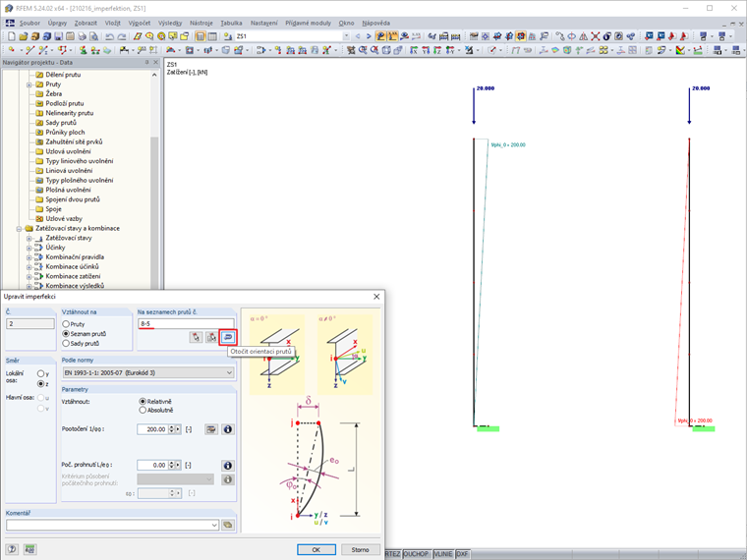Open the Přídavné moduly menu
The image size is (747, 560).
pos(308,23)
